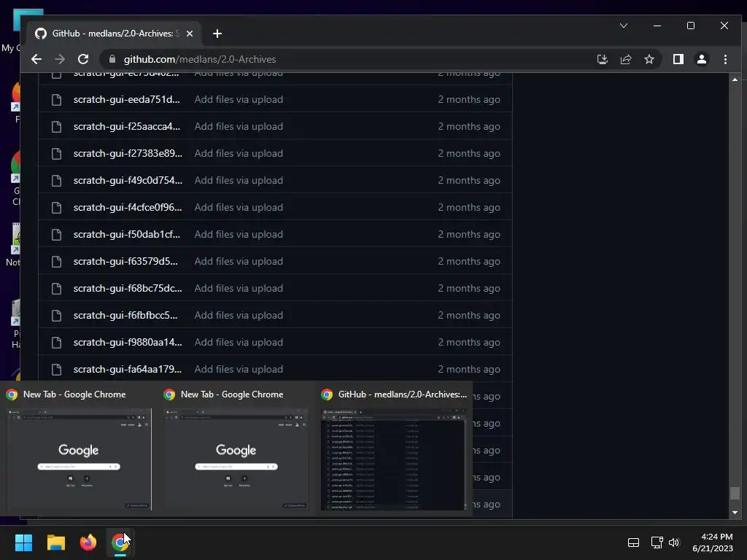Open file scratch-gui-f49c0d754...
This screenshot has height=560, width=747.
(x=128, y=181)
